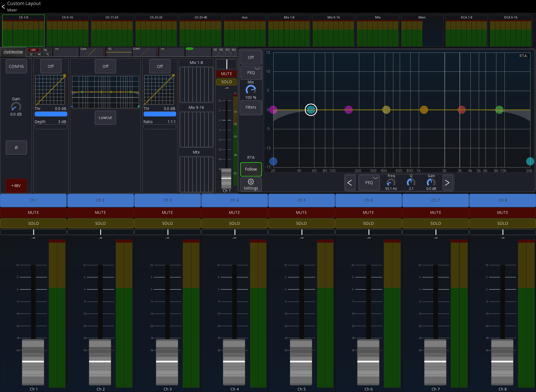The height and width of the screenshot is (392, 536).
Task: Toggle the EQ Off button above the small EQ graph
Action: [105, 66]
